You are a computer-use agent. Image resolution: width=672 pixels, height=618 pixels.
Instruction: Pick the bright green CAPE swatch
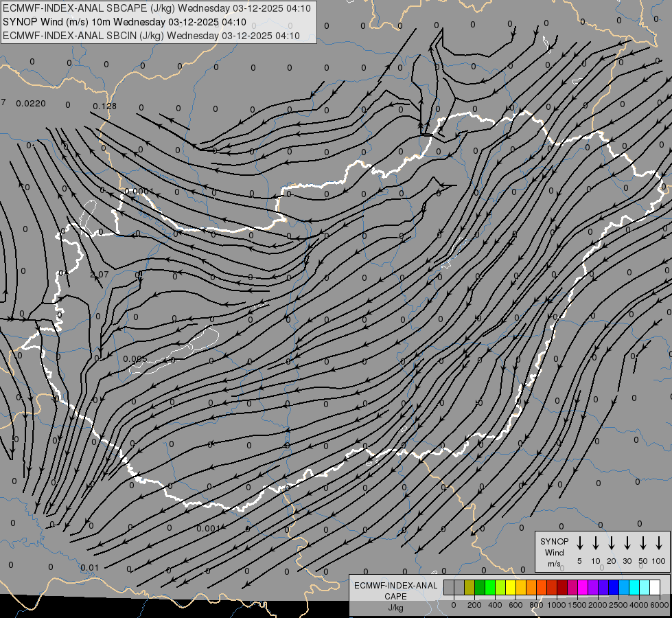[x=490, y=587]
